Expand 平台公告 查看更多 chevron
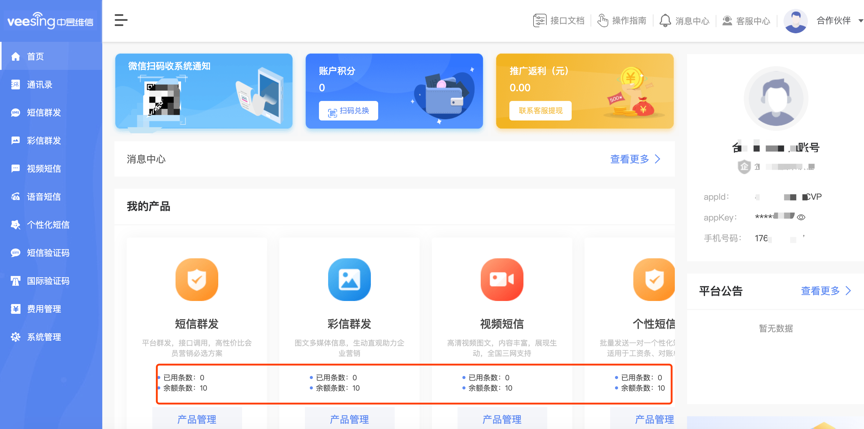Viewport: 864px width, 429px height. coord(848,291)
